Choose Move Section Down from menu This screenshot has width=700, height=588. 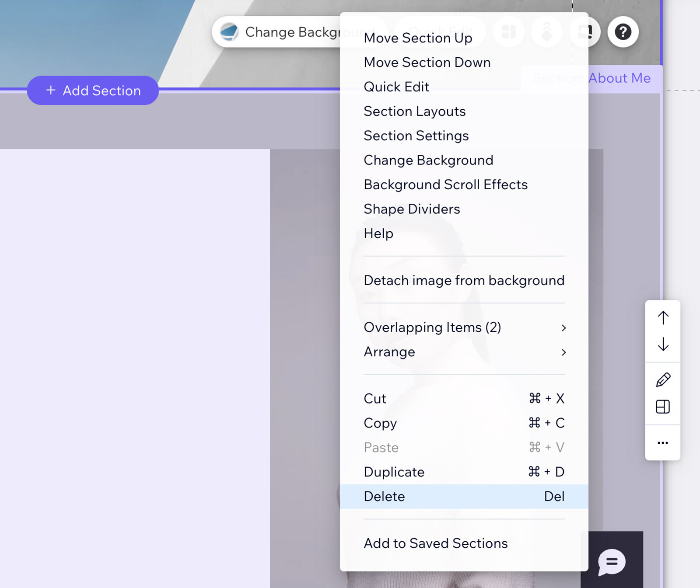click(x=464, y=63)
